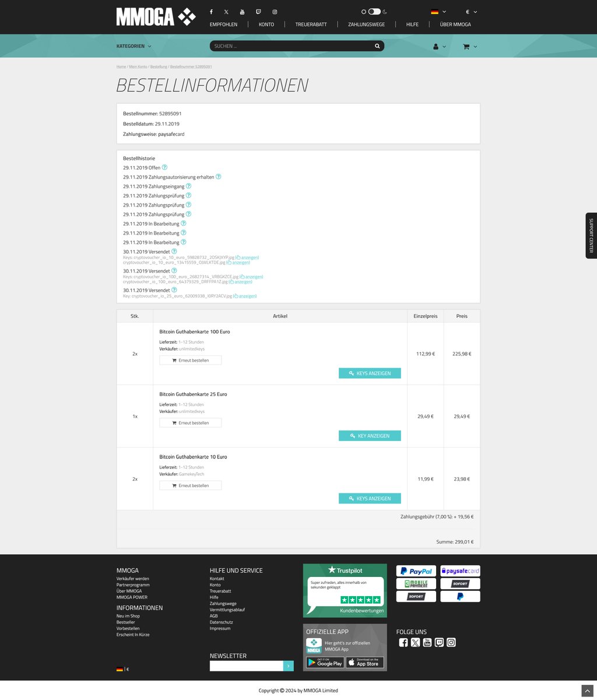Show help for Zahlungsautorisierung erhalten status
This screenshot has height=700, width=597.
[219, 177]
